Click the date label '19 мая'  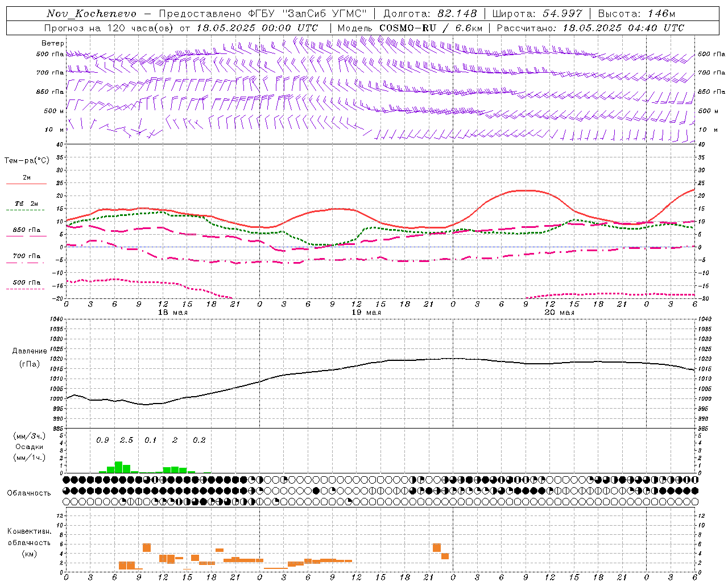[366, 313]
